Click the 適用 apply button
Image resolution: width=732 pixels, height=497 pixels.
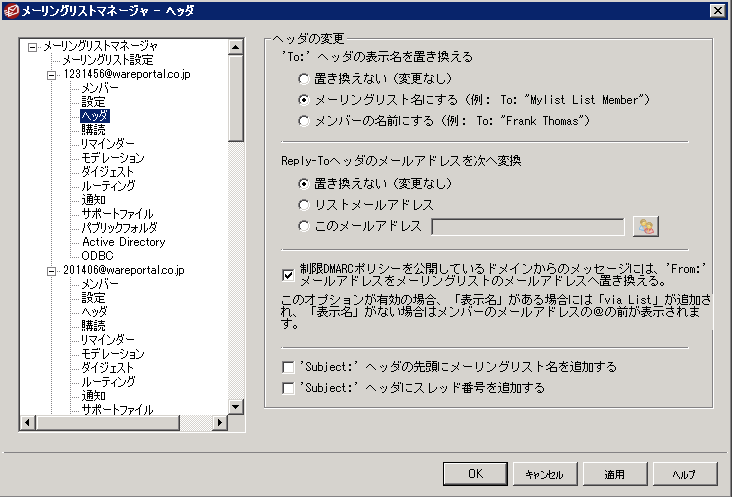(615, 474)
